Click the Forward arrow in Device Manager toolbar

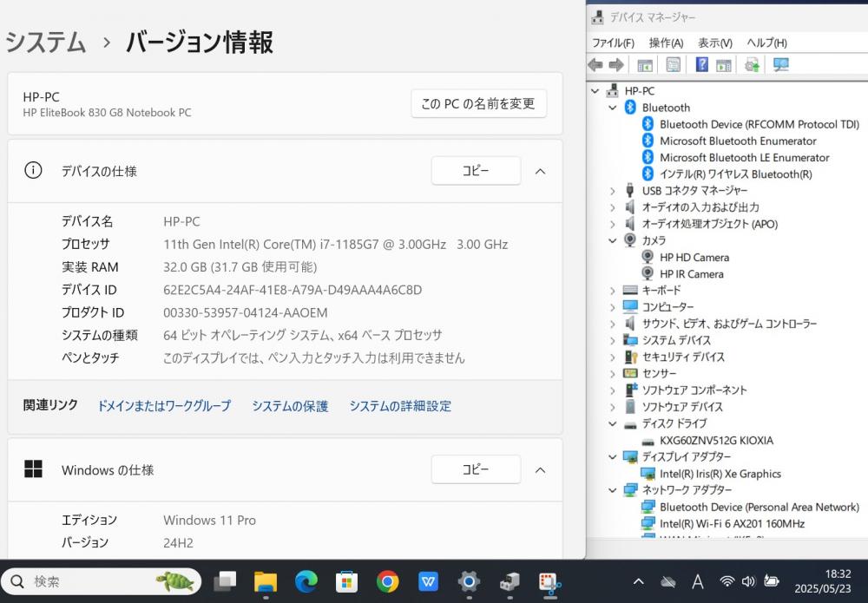tap(616, 65)
